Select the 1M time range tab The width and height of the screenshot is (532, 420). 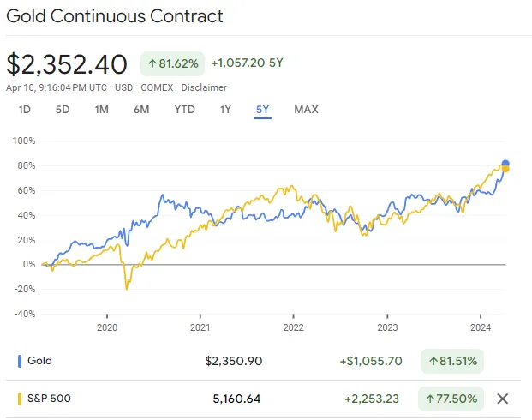click(x=101, y=110)
